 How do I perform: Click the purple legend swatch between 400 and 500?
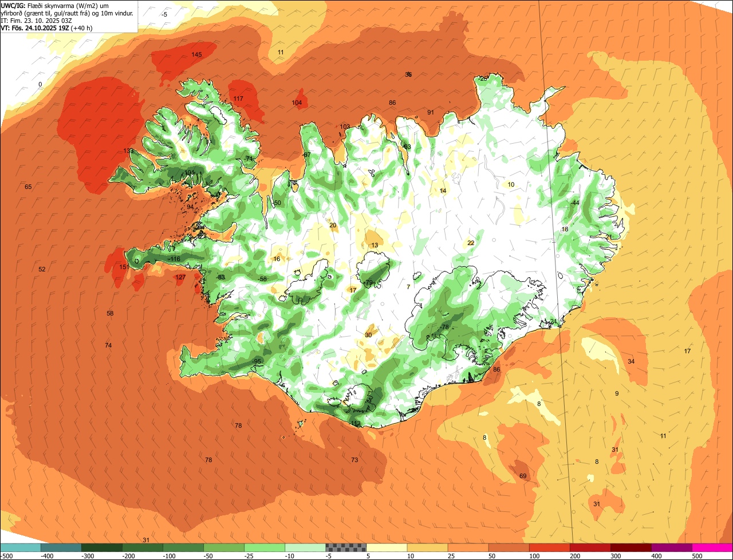click(672, 547)
